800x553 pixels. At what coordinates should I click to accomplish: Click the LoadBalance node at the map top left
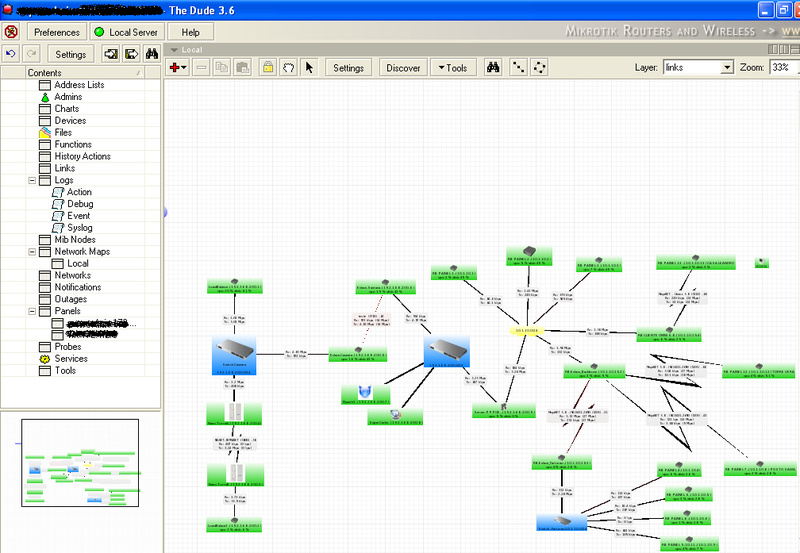click(x=235, y=286)
